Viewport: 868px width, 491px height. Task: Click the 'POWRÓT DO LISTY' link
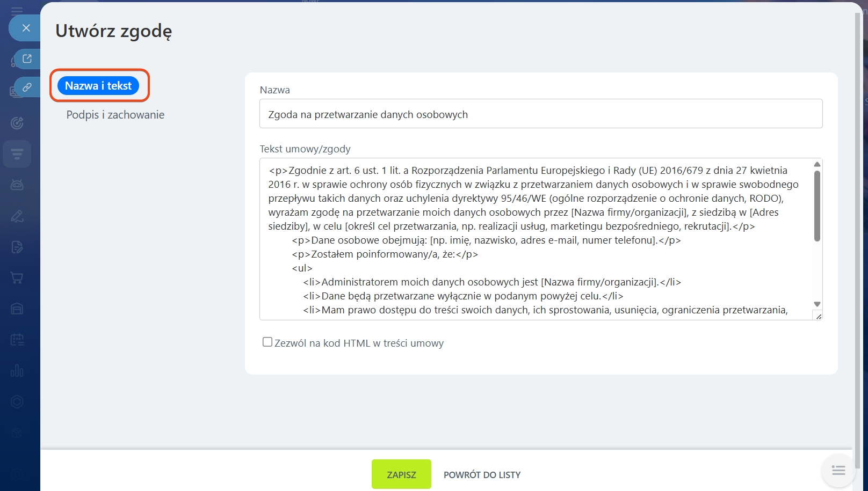point(482,475)
